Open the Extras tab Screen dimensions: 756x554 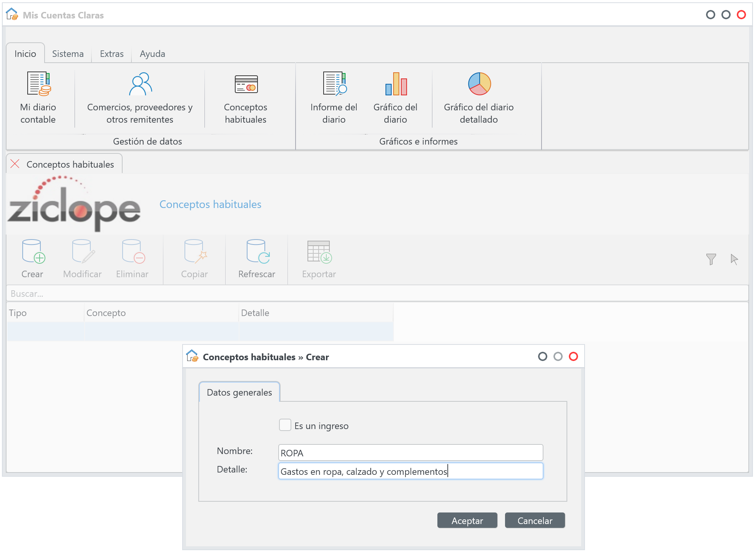[111, 54]
